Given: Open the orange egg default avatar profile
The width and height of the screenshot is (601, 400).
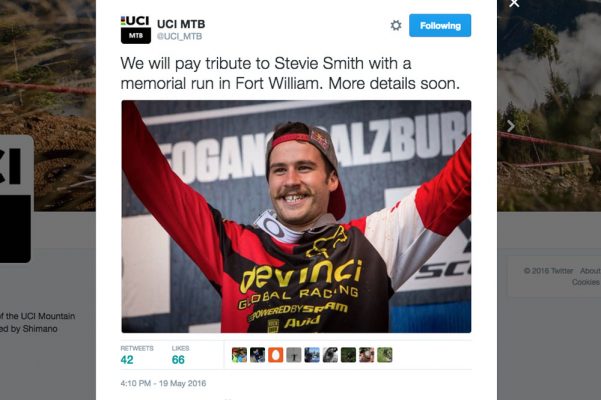Looking at the screenshot, I should point(275,355).
